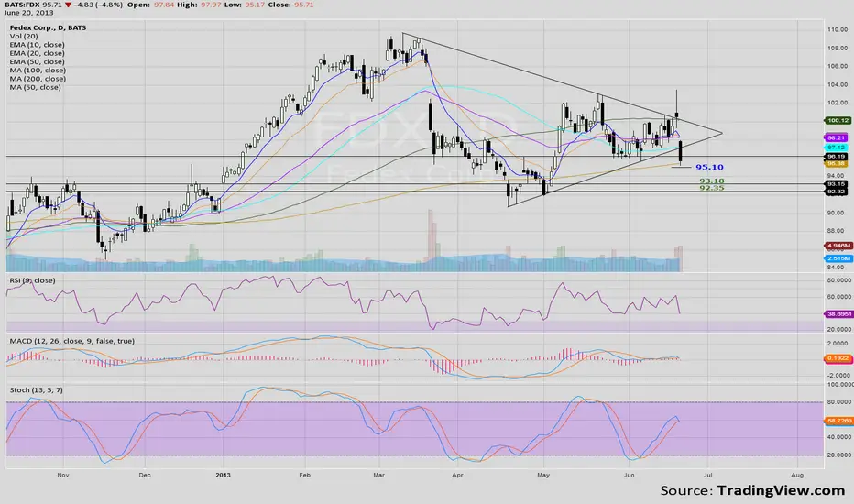Click the 60.0000 RSI axis label
This screenshot has height=504, width=854.
(x=839, y=297)
